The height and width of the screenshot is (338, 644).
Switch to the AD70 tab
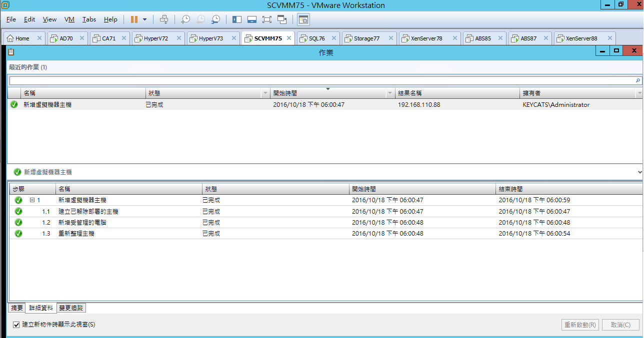click(66, 38)
